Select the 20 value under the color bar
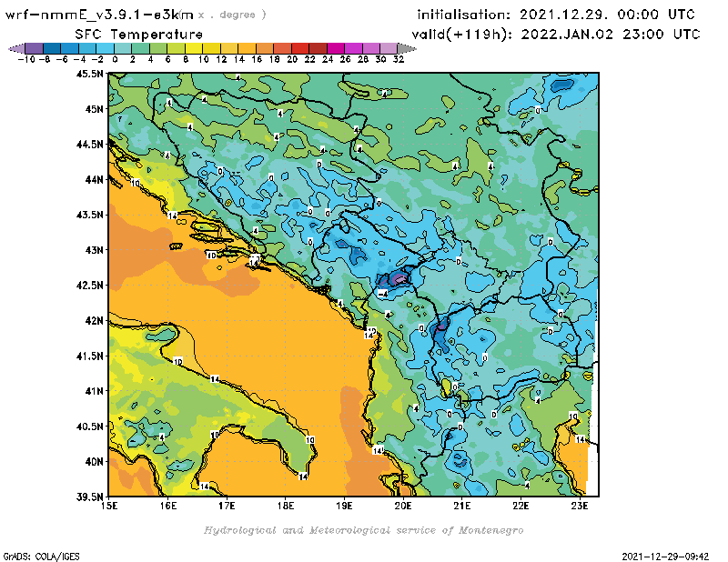The width and height of the screenshot is (728, 562). [291, 59]
